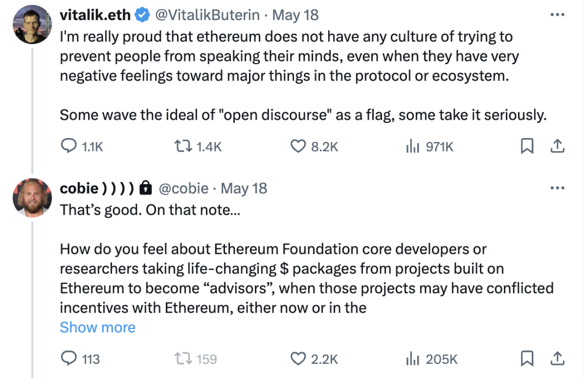Share vitalik.eth's tweet
The height and width of the screenshot is (378, 588).
coord(558,146)
